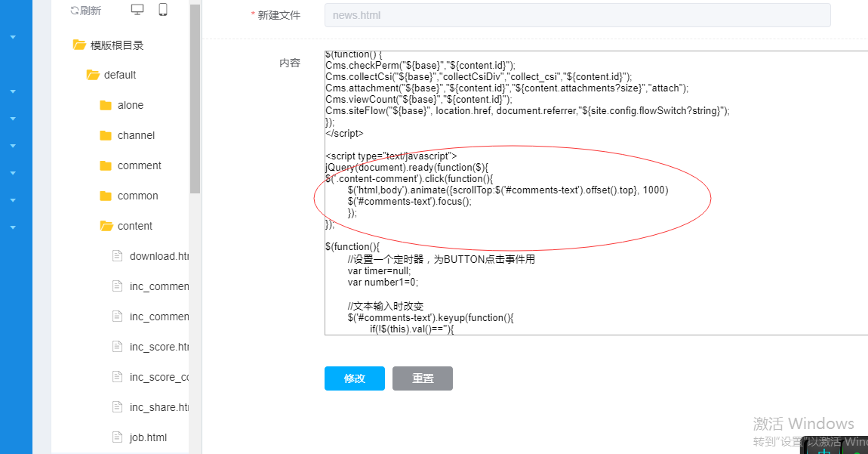Select the alone directory label
Screen dimensions: 868x454
(x=131, y=105)
